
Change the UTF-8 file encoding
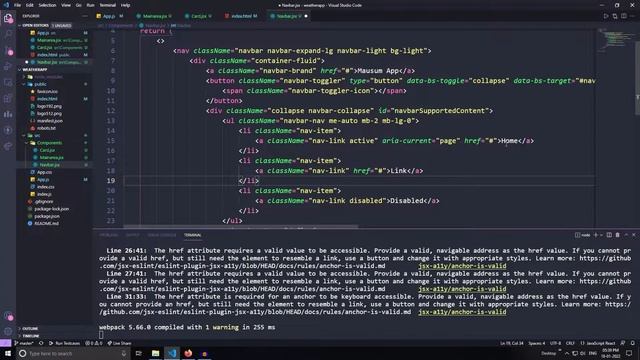556,343
